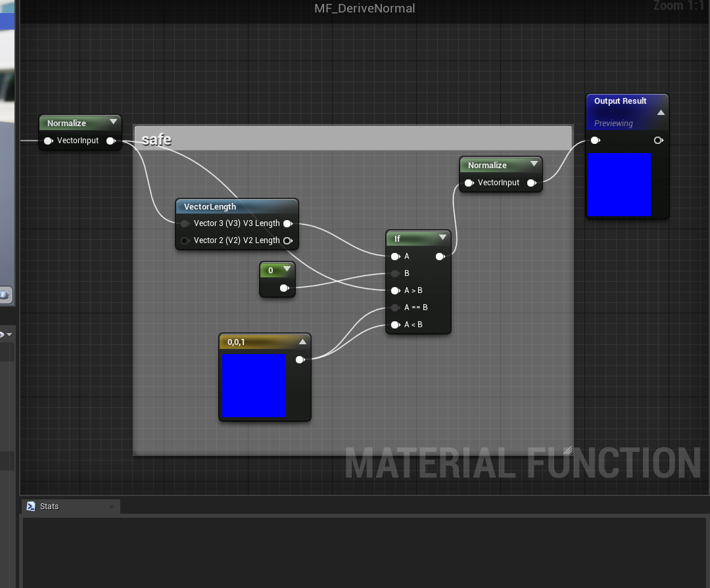Switch to the Stats tab
The height and width of the screenshot is (588, 710).
49,507
